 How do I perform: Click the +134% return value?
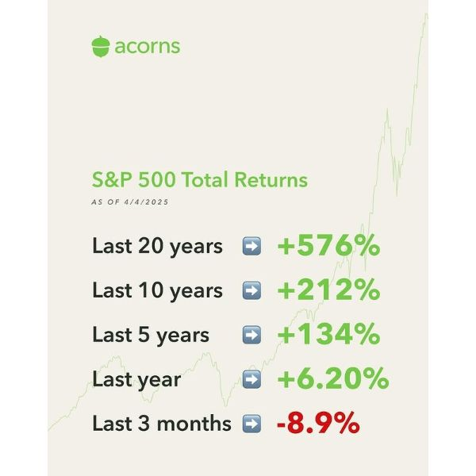[x=328, y=335]
